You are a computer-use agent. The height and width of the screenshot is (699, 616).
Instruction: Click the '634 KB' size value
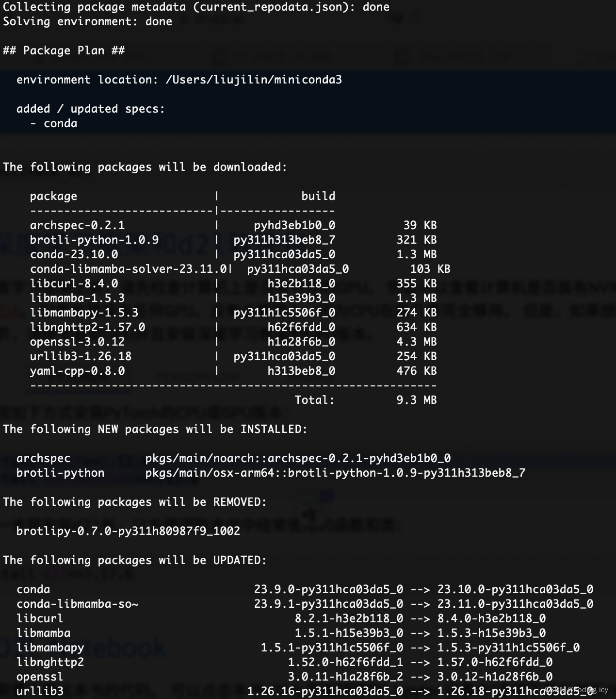click(417, 328)
